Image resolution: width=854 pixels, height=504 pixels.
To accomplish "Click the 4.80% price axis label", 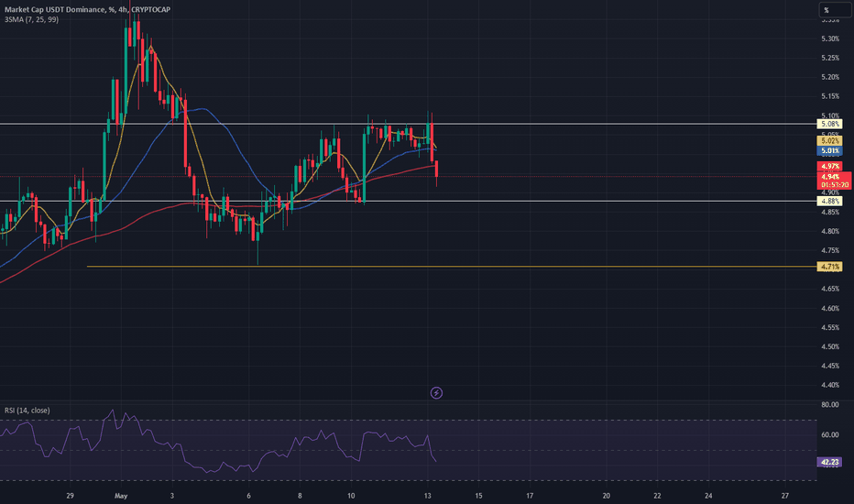I will click(830, 231).
